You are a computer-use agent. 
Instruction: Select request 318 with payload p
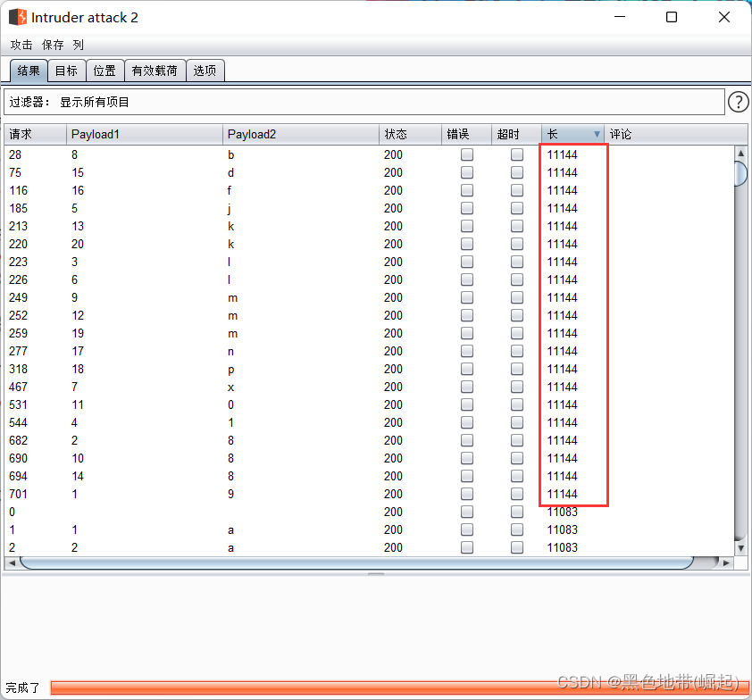click(x=369, y=369)
